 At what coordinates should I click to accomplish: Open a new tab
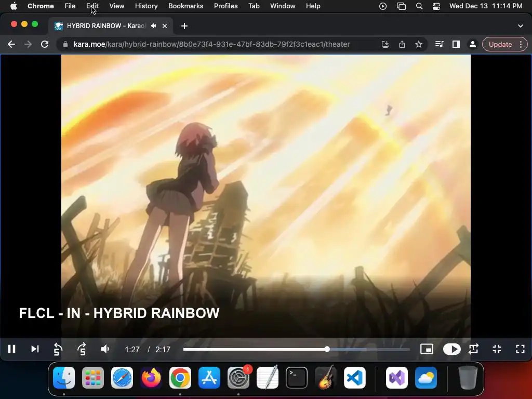click(184, 26)
